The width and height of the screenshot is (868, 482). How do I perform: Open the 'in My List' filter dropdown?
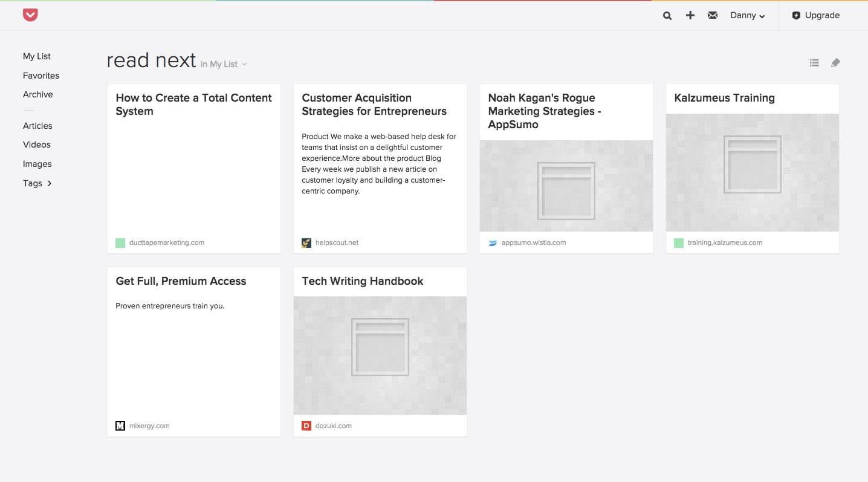pyautogui.click(x=223, y=64)
